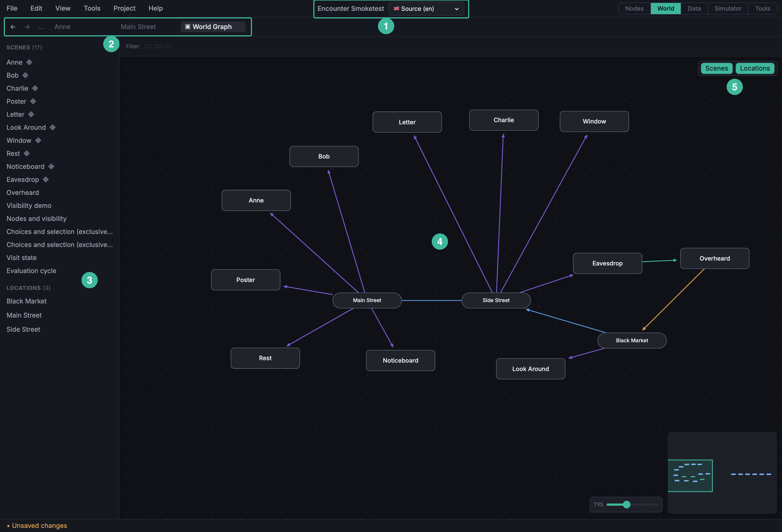Click the diamond icon beside Charlie
The width and height of the screenshot is (782, 532).
tap(35, 88)
